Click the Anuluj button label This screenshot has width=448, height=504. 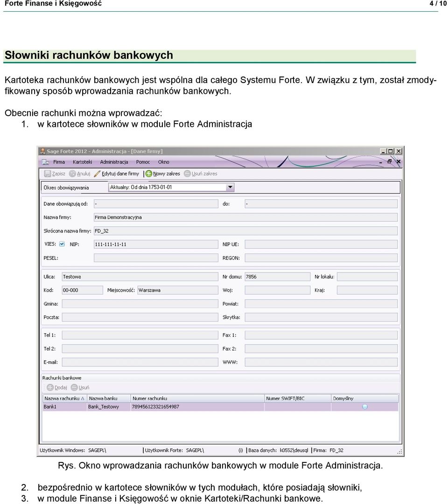[x=84, y=174]
